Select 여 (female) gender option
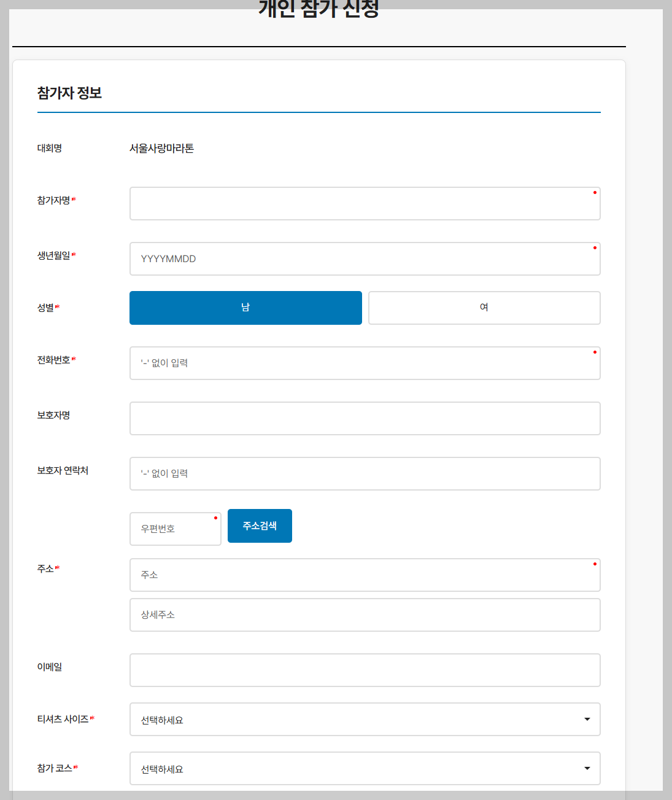Viewport: 672px width, 800px height. (x=484, y=308)
